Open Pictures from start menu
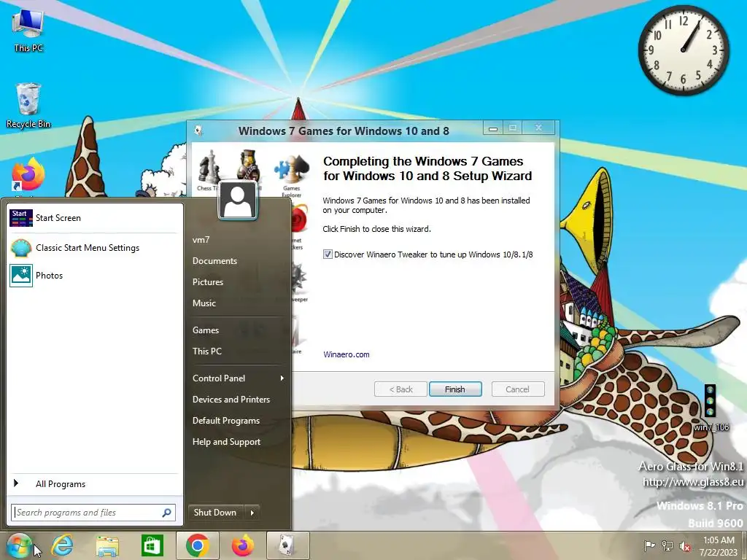The width and height of the screenshot is (747, 560). click(208, 282)
